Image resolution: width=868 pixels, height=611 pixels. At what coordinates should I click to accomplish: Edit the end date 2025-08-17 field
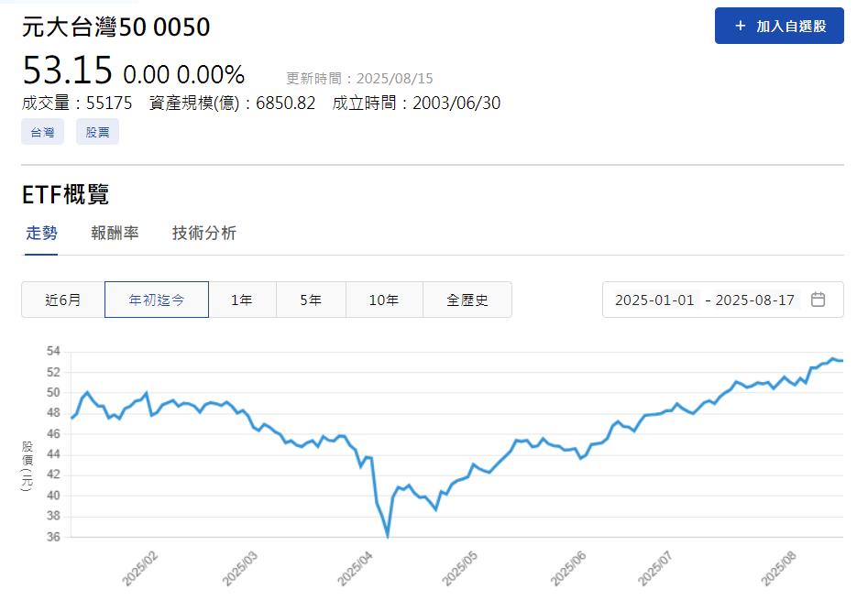pyautogui.click(x=754, y=300)
